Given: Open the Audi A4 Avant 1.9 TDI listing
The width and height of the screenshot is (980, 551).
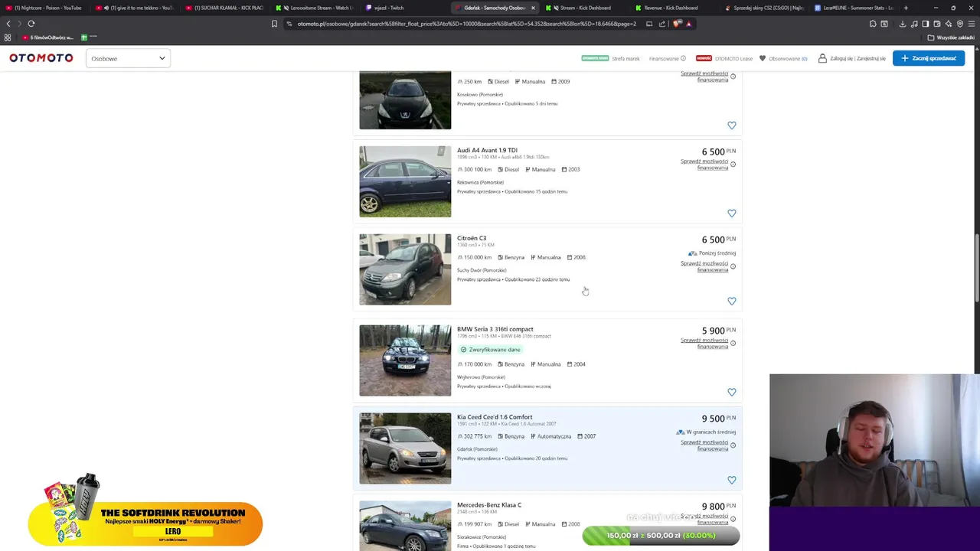Looking at the screenshot, I should (x=487, y=150).
